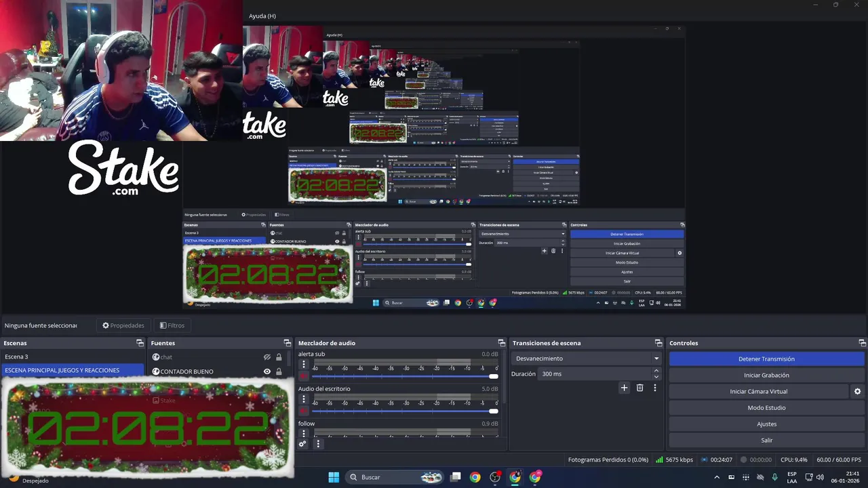Viewport: 868px width, 488px height.
Task: Open virtual camera settings gear
Action: point(857,392)
